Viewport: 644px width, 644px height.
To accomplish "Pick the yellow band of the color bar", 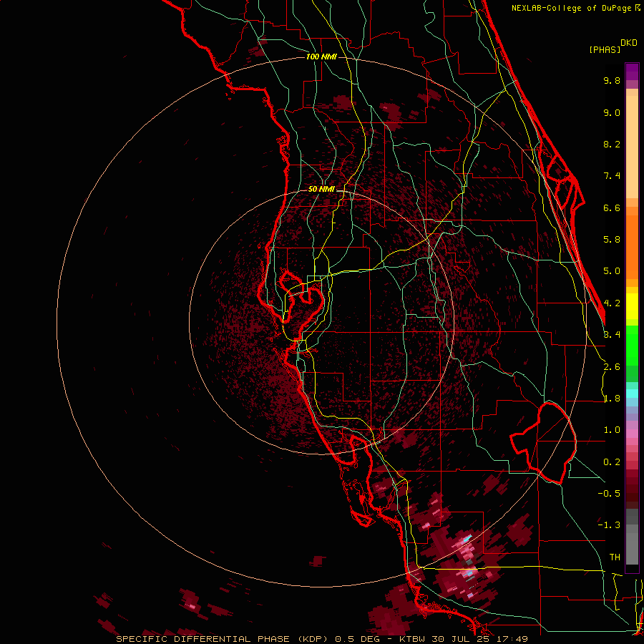I will [632, 306].
